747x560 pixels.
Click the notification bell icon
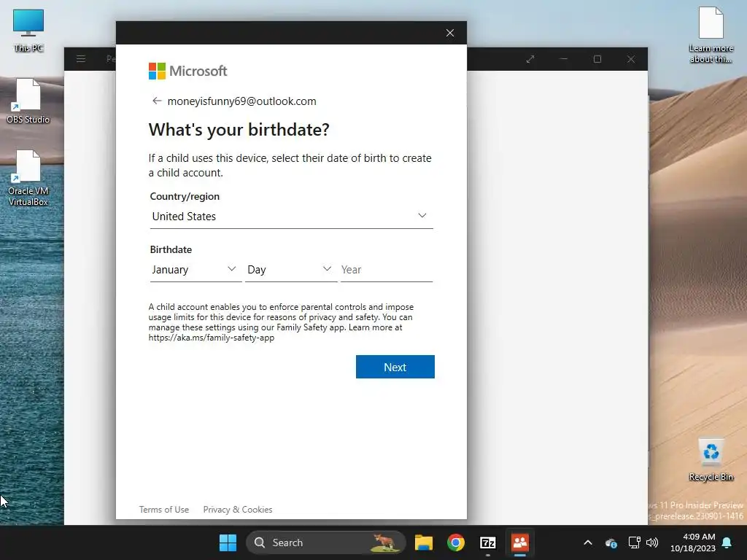[x=727, y=542]
